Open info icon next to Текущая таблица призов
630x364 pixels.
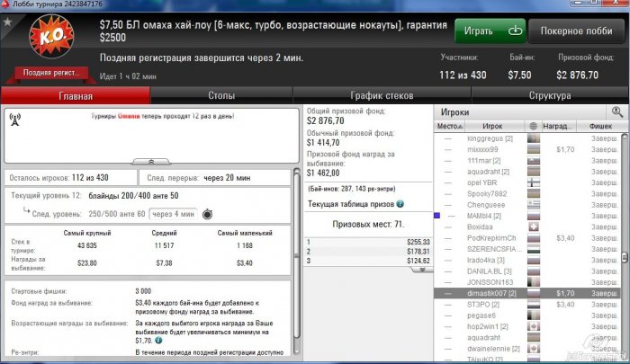pos(400,204)
